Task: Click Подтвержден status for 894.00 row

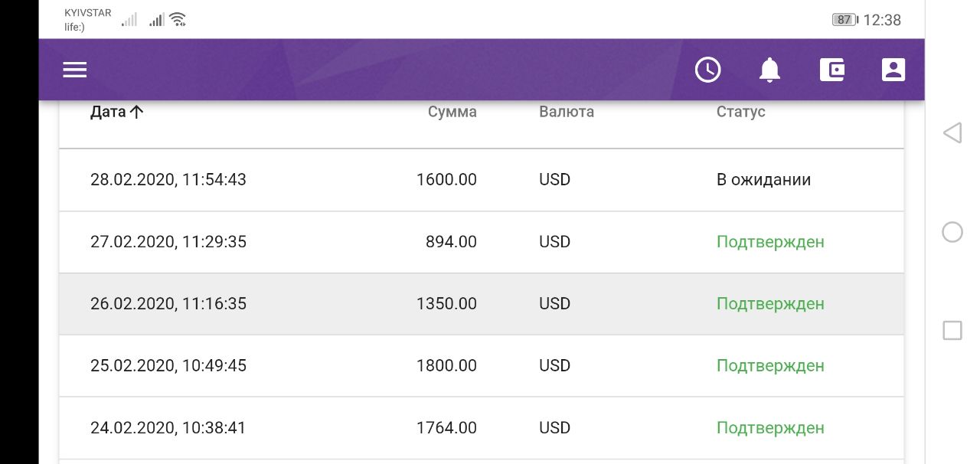Action: [770, 242]
